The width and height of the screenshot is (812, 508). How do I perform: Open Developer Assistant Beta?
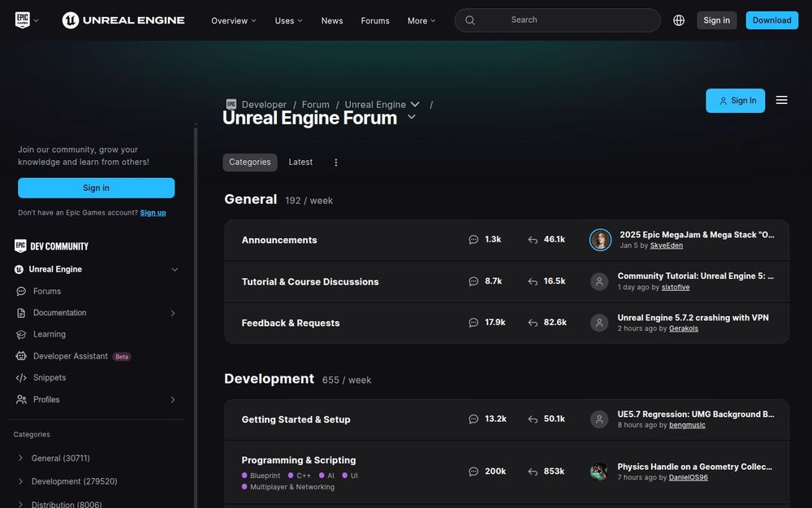71,356
